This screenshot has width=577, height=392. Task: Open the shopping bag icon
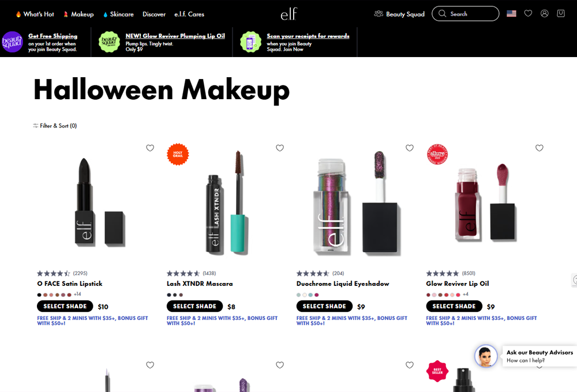(x=560, y=14)
